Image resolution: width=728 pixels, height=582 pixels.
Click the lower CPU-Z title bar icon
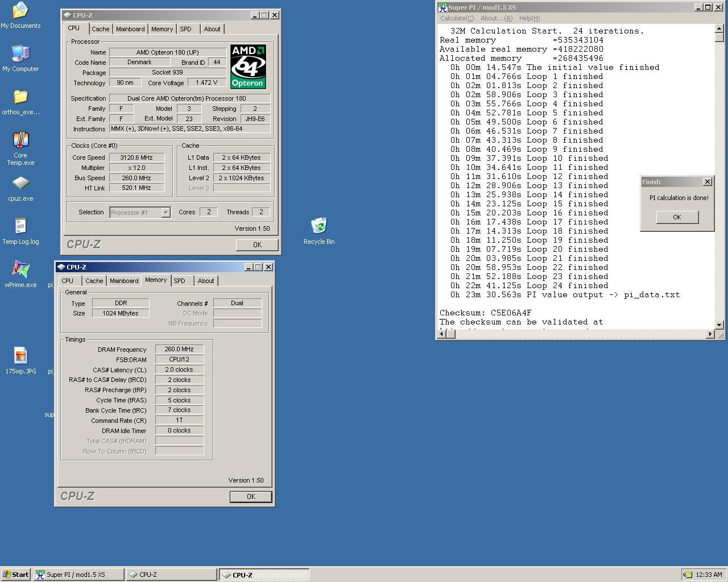point(61,267)
